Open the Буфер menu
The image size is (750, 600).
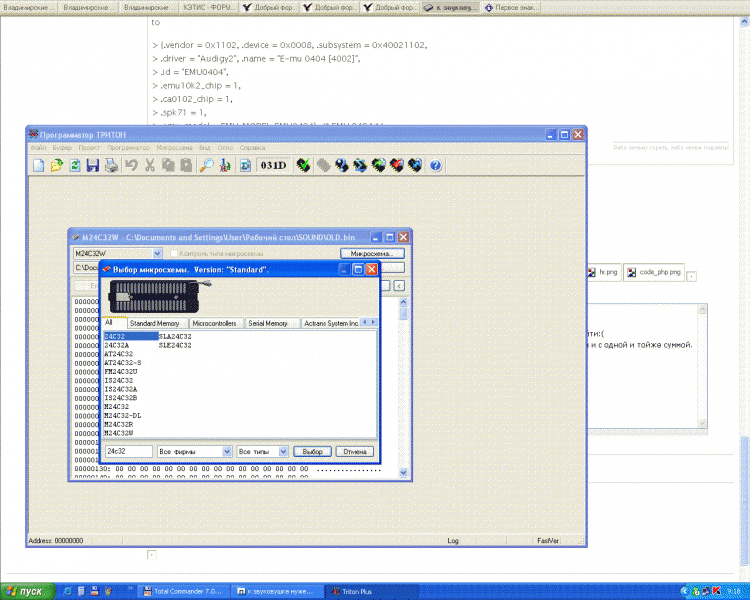[62, 148]
